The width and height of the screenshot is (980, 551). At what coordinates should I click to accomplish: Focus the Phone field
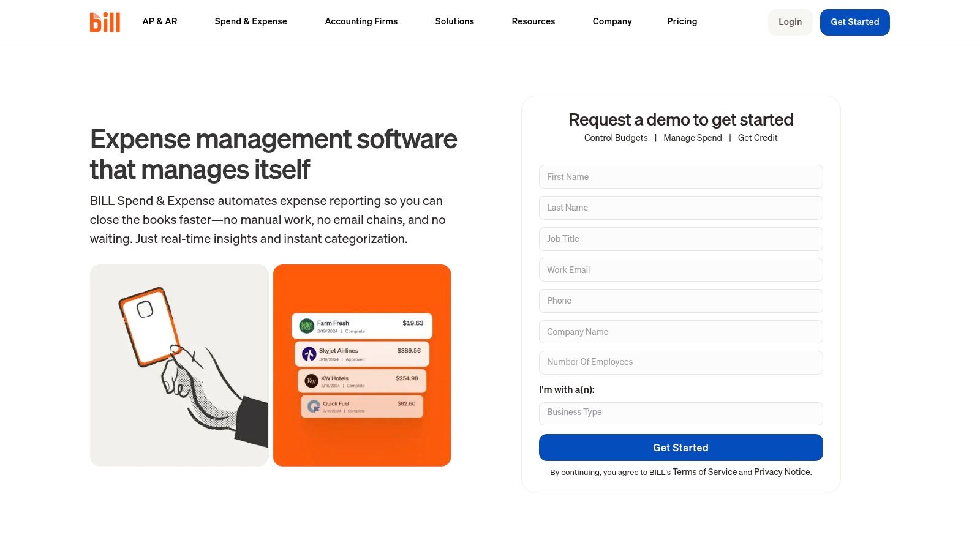pyautogui.click(x=681, y=301)
